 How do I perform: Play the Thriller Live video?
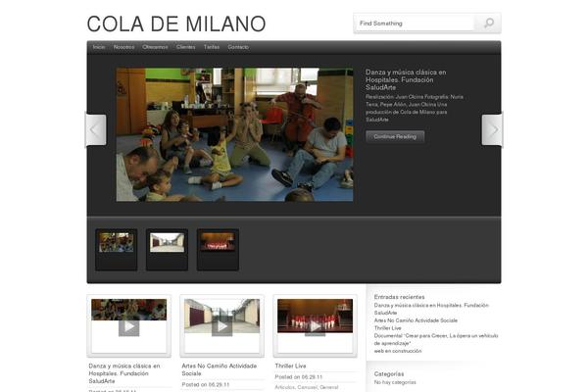[x=315, y=326]
